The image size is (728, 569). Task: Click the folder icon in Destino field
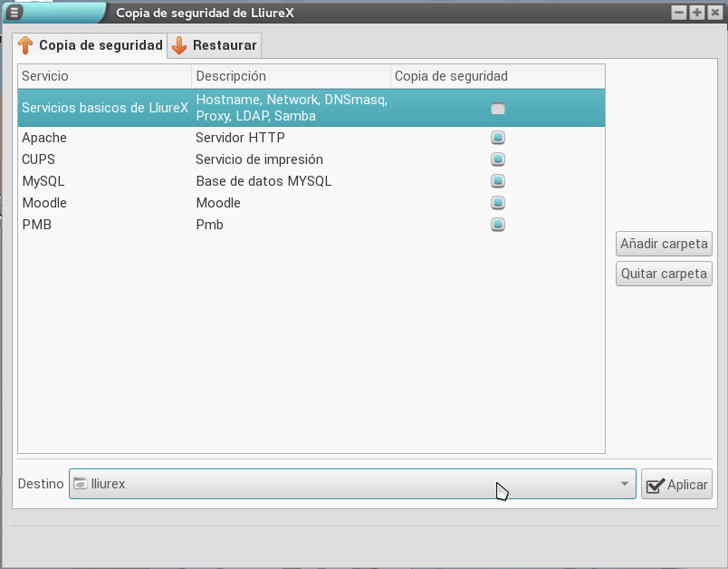click(x=80, y=484)
